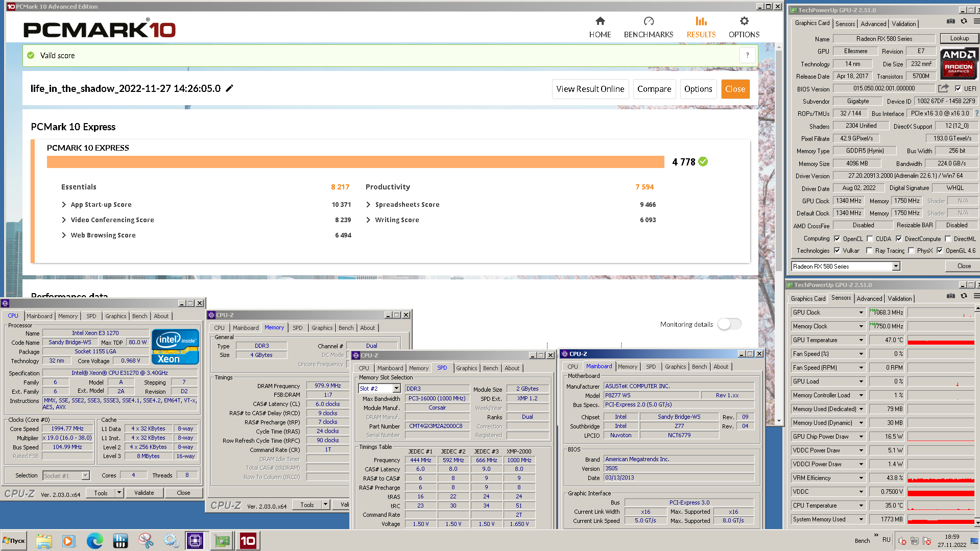This screenshot has width=980, height=551.
Task: Refresh upper GPU-Z window
Action: click(x=964, y=21)
